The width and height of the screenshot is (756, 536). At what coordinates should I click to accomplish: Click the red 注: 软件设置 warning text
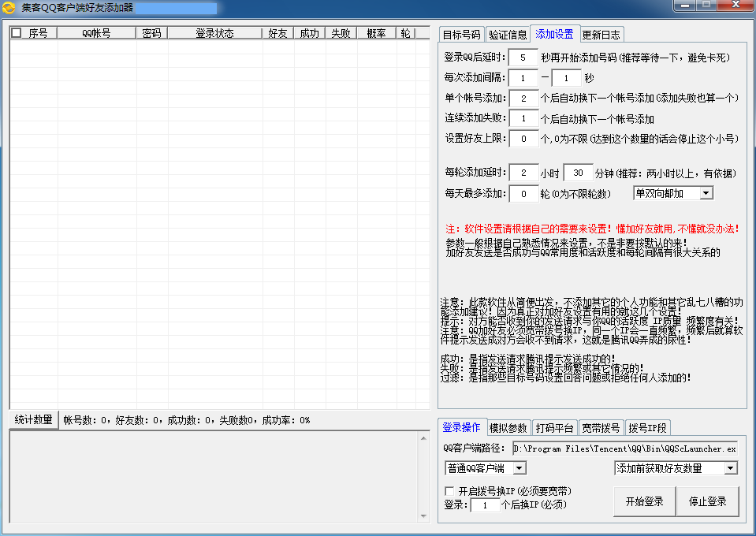point(592,229)
